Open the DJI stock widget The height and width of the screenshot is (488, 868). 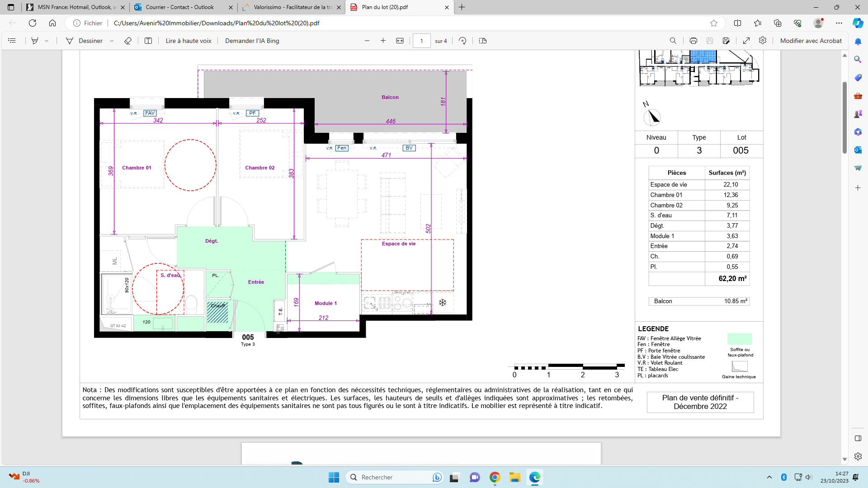(24, 477)
